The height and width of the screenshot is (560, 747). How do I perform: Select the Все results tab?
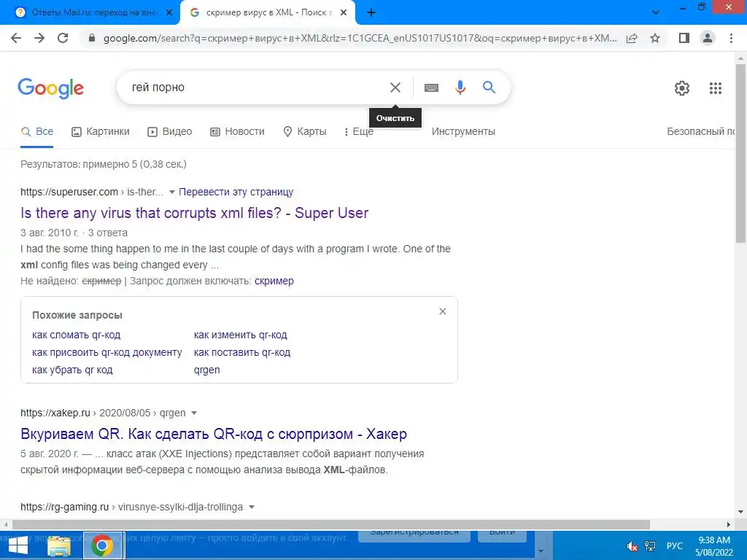click(x=37, y=132)
